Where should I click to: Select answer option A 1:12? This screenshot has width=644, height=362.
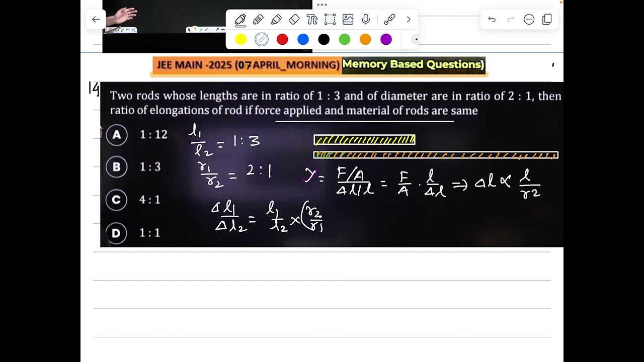(137, 134)
